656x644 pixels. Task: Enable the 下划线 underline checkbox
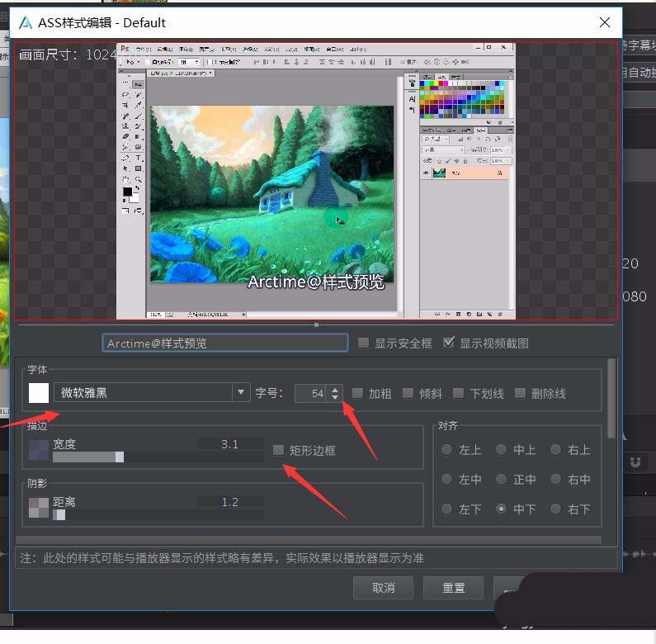pyautogui.click(x=458, y=393)
